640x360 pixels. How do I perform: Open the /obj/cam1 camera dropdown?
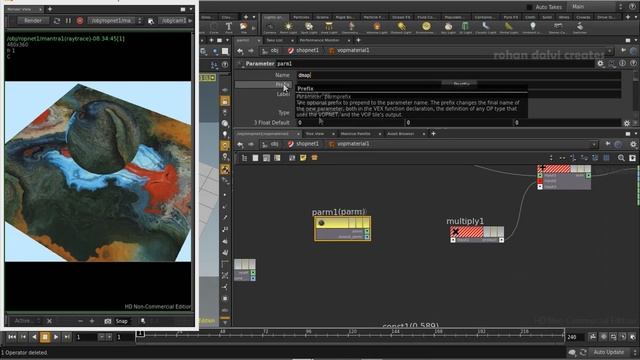click(x=175, y=20)
